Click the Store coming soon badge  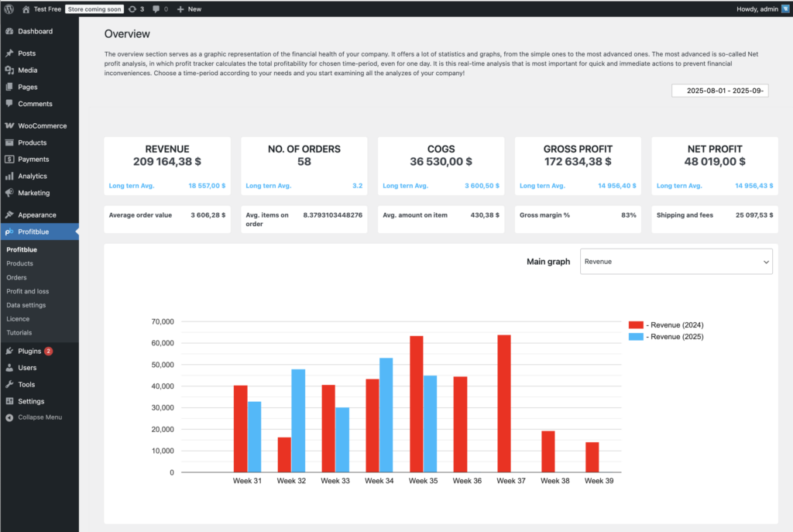point(94,9)
